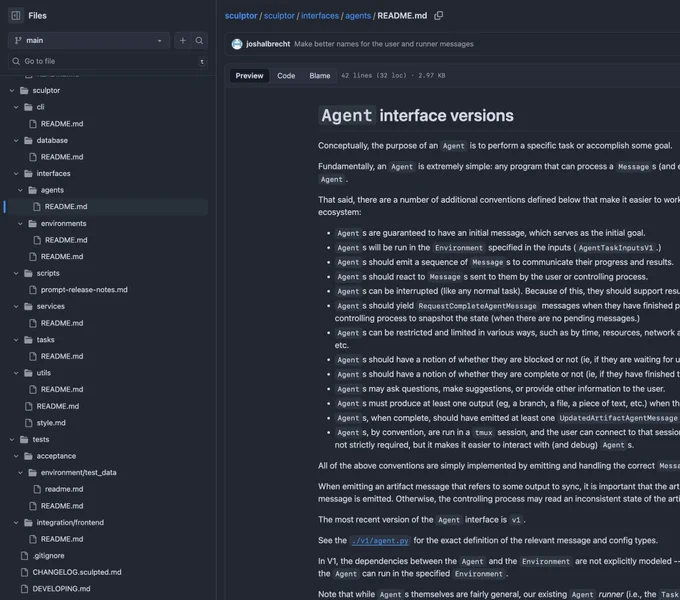This screenshot has width=680, height=600.
Task: Open joshalbrecht avatar profile
Action: (x=237, y=44)
